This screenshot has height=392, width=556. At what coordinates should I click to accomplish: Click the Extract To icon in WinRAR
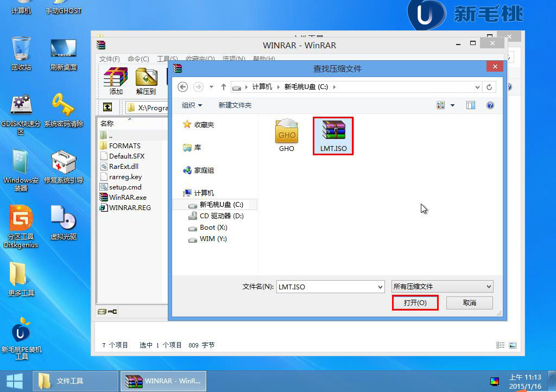pos(146,81)
